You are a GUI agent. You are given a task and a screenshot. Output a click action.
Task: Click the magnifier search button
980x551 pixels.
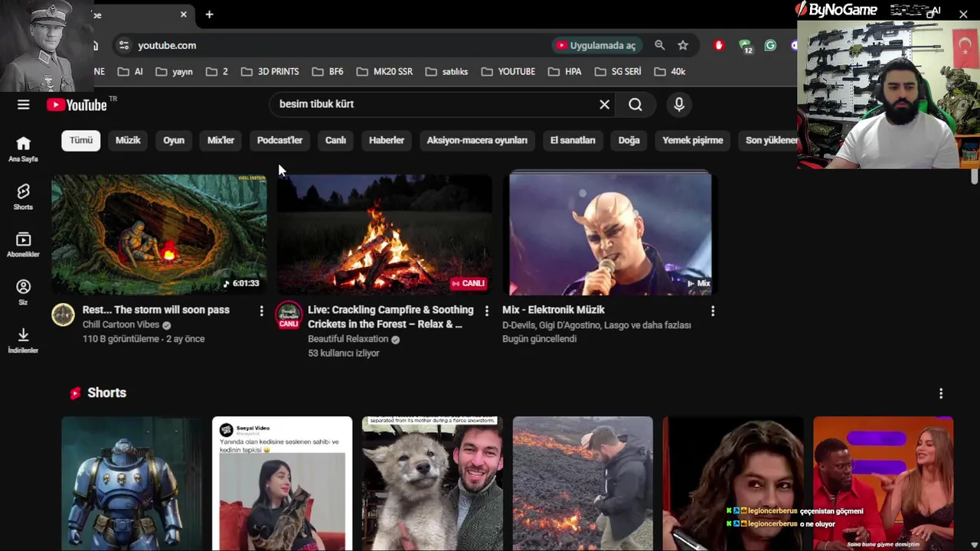(x=635, y=105)
